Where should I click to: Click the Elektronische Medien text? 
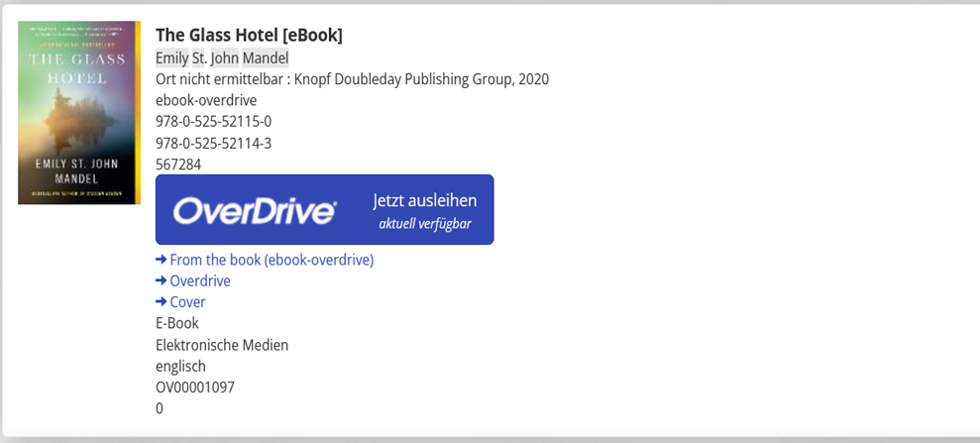[222, 345]
